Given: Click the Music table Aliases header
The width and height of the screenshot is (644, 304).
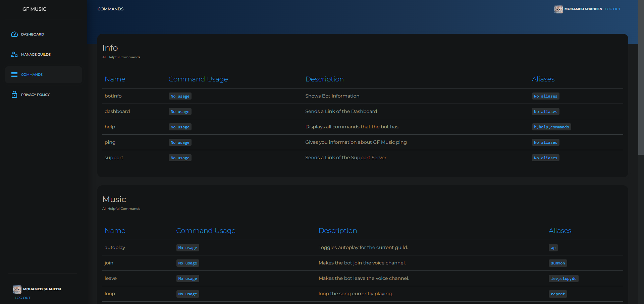Looking at the screenshot, I should (560, 231).
